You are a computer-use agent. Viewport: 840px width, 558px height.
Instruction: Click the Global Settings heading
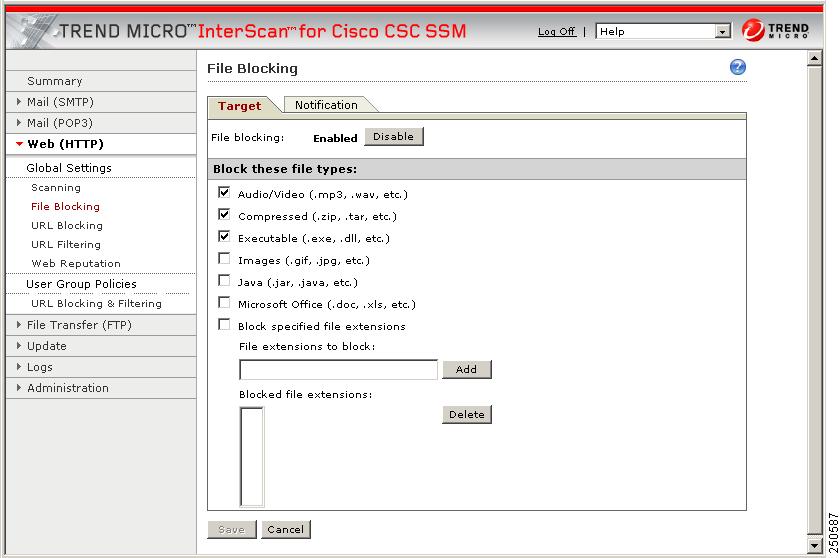pos(69,168)
